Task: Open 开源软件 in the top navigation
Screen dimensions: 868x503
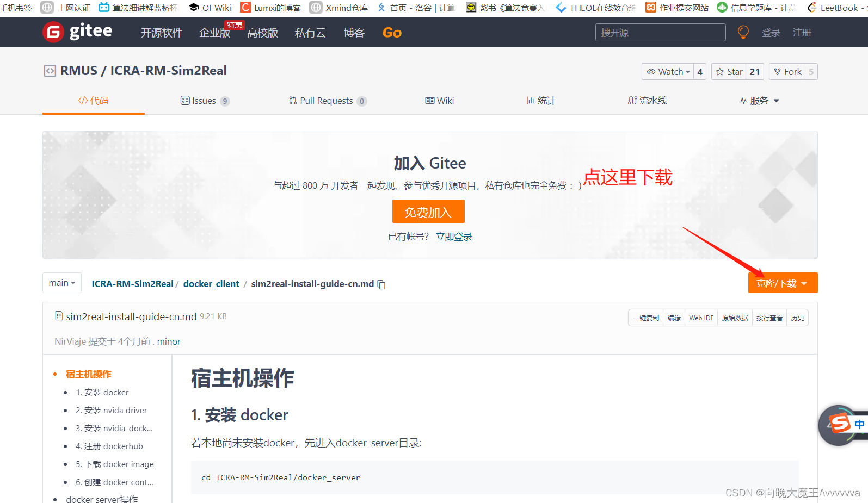Action: click(x=162, y=33)
